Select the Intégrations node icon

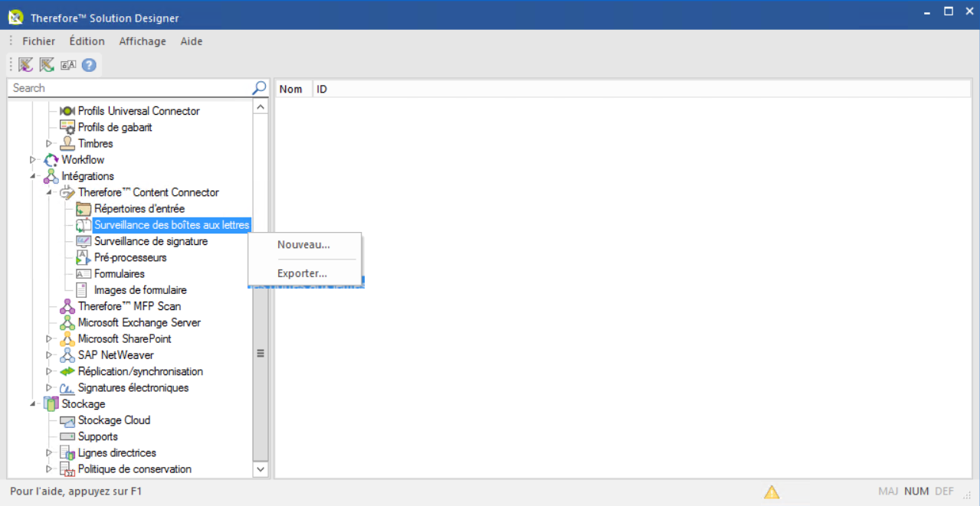click(x=51, y=176)
